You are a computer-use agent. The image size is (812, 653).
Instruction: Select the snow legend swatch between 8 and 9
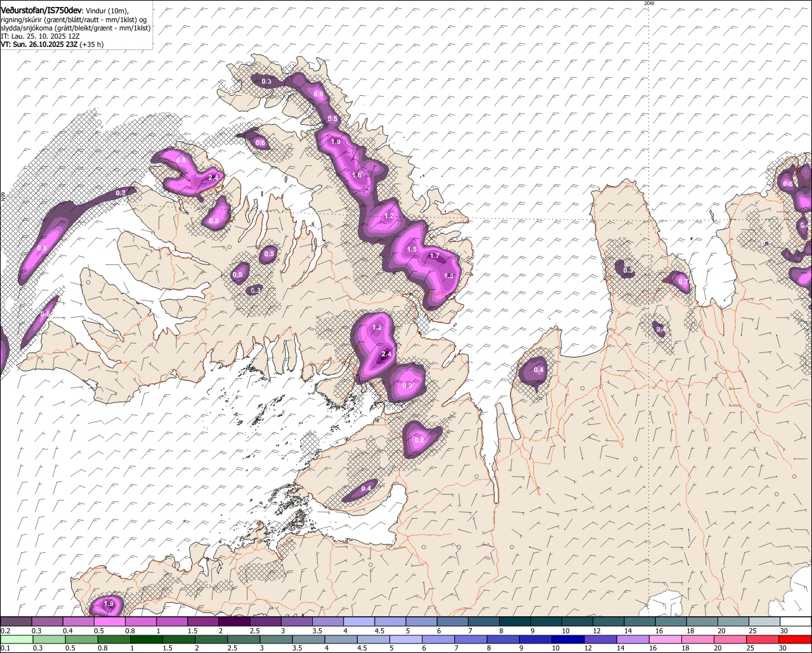tap(515, 621)
